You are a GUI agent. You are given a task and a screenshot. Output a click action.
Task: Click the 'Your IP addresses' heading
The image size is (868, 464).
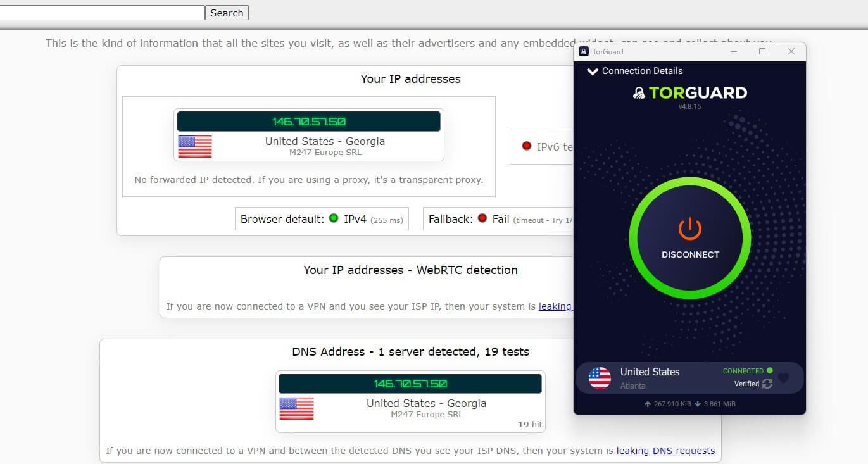click(x=410, y=79)
